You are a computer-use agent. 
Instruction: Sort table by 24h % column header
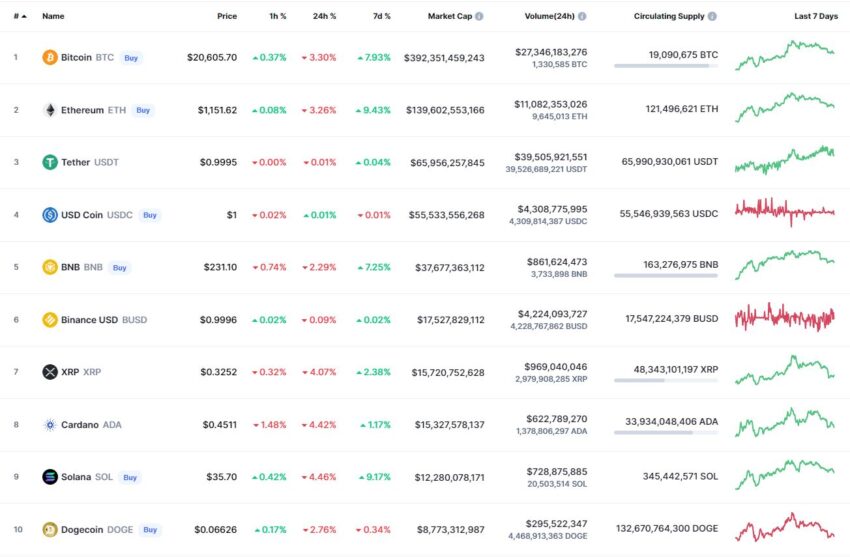click(x=324, y=16)
